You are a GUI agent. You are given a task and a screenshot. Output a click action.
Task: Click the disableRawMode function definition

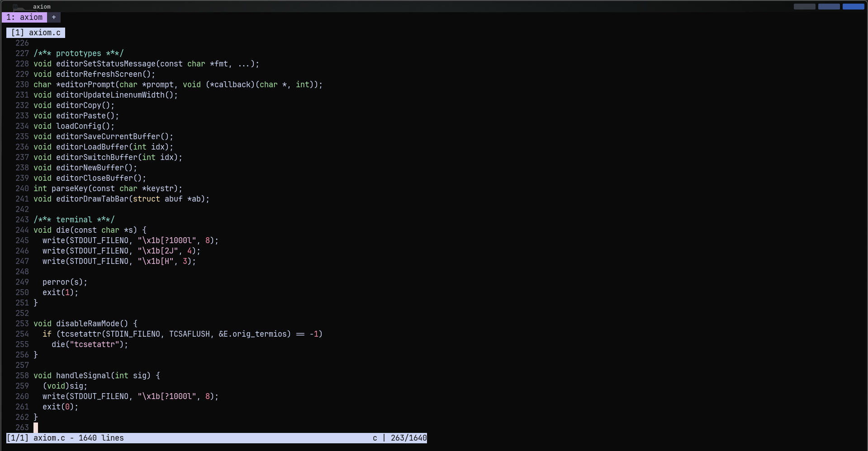[85, 324]
